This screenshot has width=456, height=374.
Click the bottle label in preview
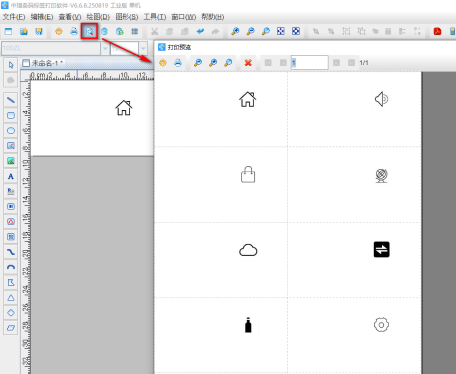coord(248,325)
